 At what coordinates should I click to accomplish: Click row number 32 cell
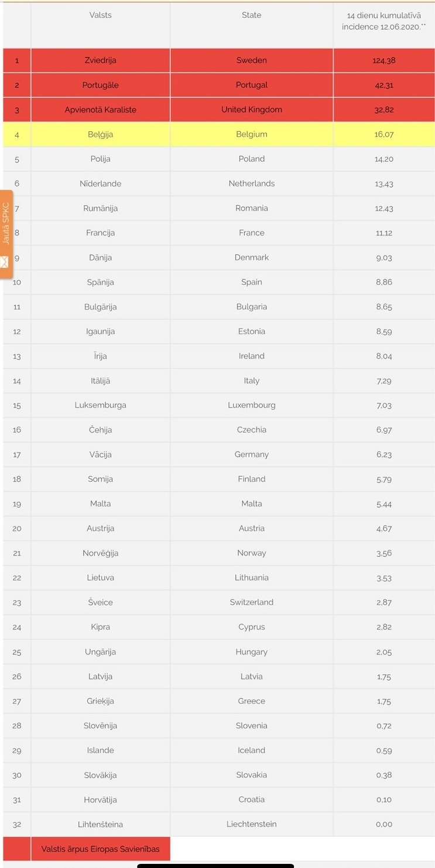tap(17, 824)
